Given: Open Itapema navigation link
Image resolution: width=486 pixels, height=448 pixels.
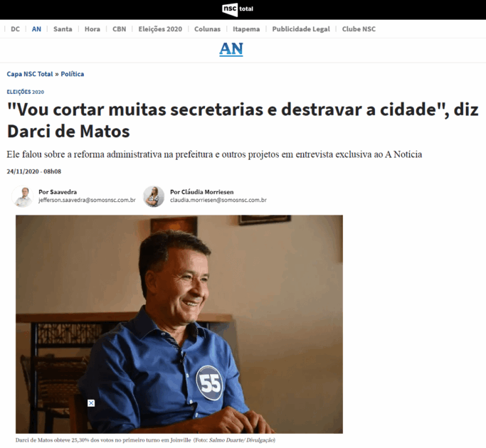Looking at the screenshot, I should pyautogui.click(x=246, y=29).
